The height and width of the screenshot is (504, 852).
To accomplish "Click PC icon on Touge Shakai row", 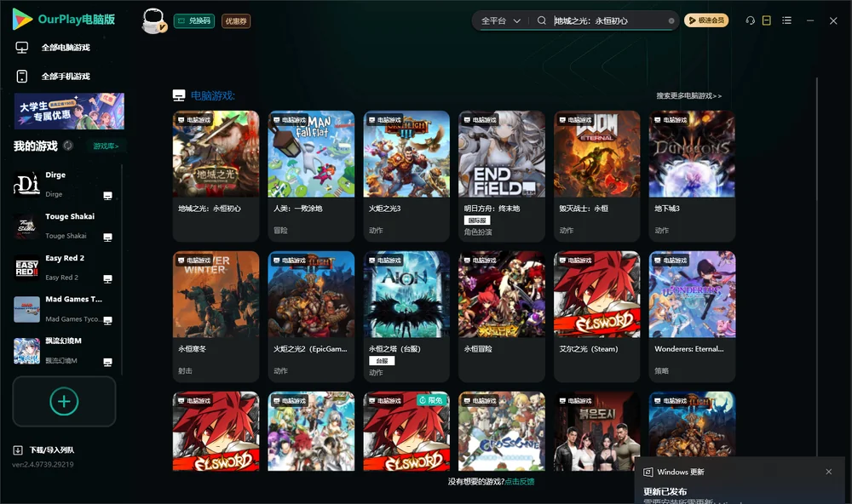I will (107, 238).
